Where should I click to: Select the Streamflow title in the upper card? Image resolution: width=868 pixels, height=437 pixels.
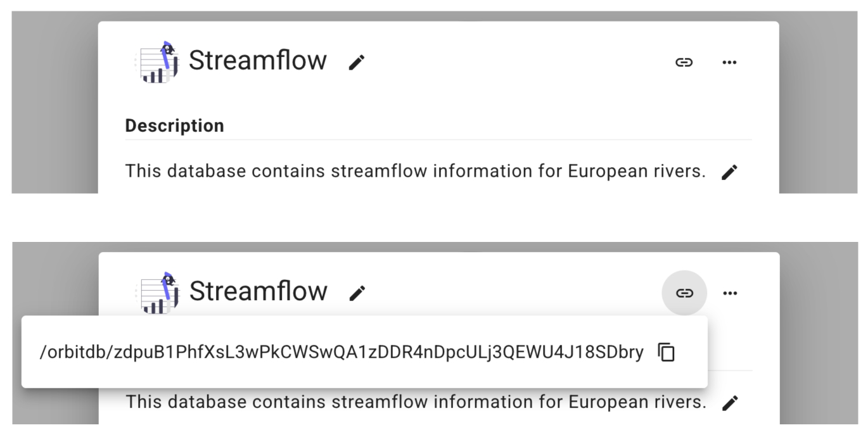coord(258,61)
